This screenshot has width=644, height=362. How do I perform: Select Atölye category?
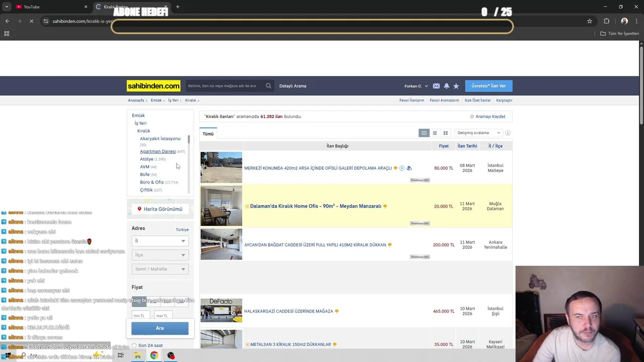pos(146,159)
